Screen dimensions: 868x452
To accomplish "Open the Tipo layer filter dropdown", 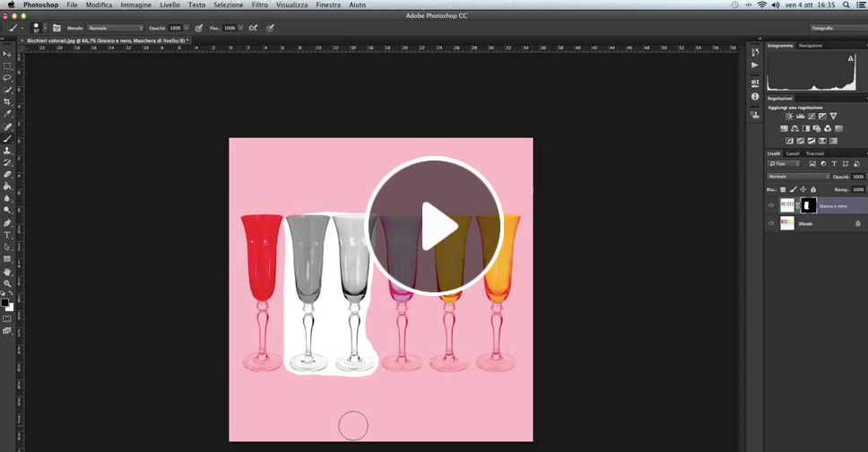I will click(x=784, y=164).
